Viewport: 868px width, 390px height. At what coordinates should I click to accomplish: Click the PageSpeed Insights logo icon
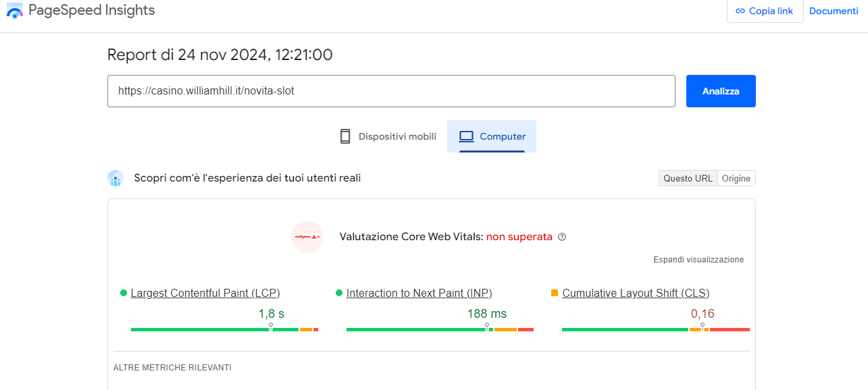click(x=15, y=10)
